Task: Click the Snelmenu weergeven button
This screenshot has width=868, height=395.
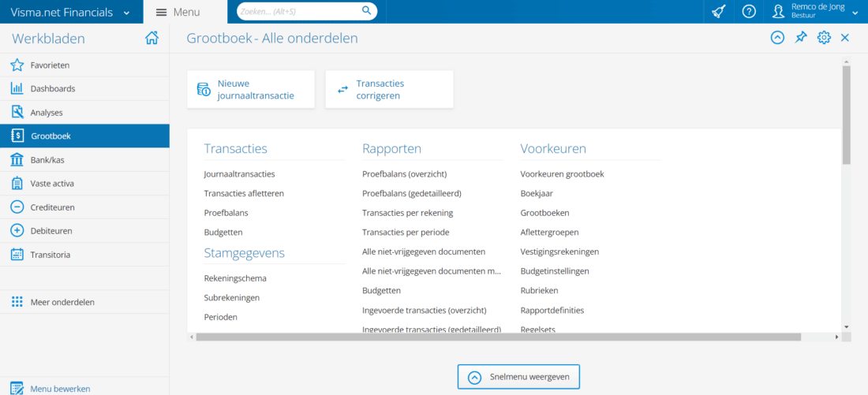Action: (518, 377)
